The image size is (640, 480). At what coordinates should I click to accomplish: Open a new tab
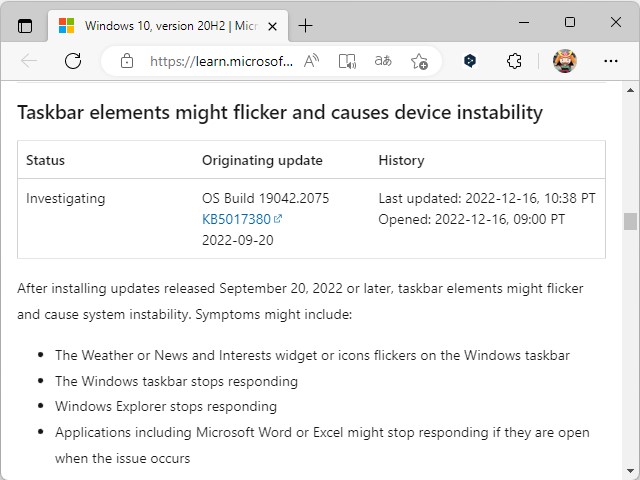tap(306, 25)
